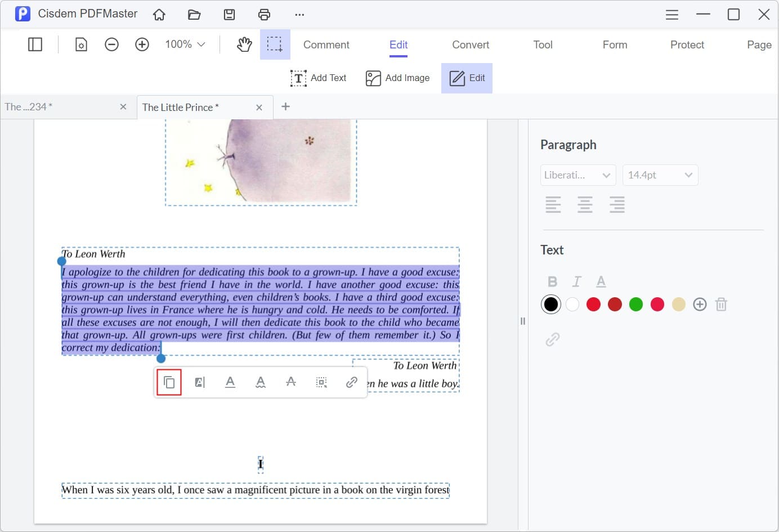Viewport: 779px width, 532px height.
Task: Open a file with the folder icon
Action: pyautogui.click(x=194, y=15)
